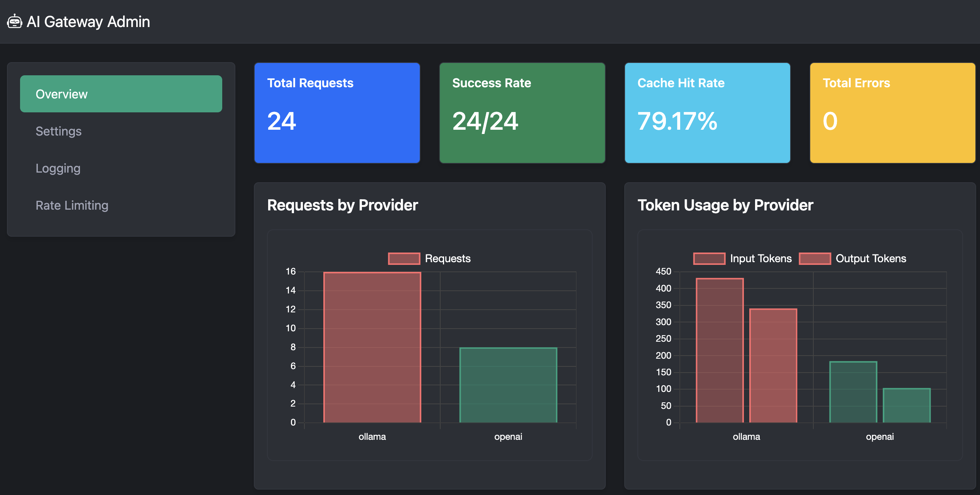Click the Requests by Provider heading
The height and width of the screenshot is (495, 980).
pos(342,205)
